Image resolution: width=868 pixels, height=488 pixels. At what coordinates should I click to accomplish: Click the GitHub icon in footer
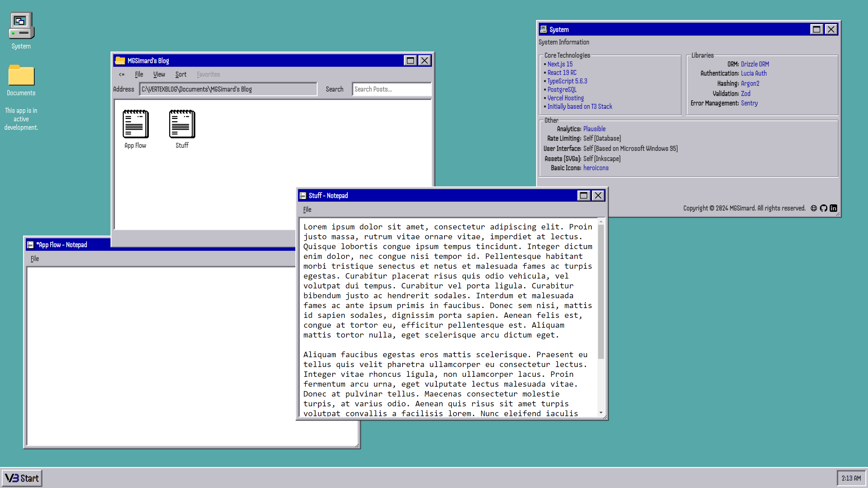(x=824, y=208)
